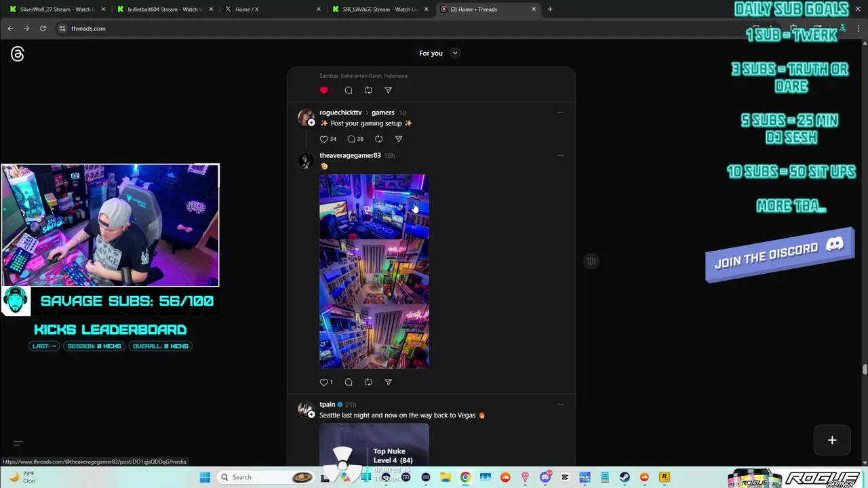This screenshot has height=488, width=868.
Task: Open Rockstar Games Launcher from taskbar
Action: point(665,477)
